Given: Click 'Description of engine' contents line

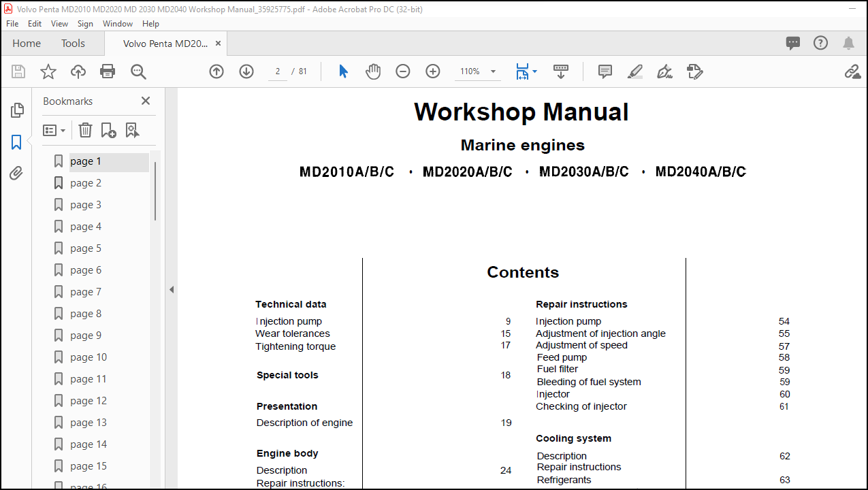Looking at the screenshot, I should coord(304,423).
